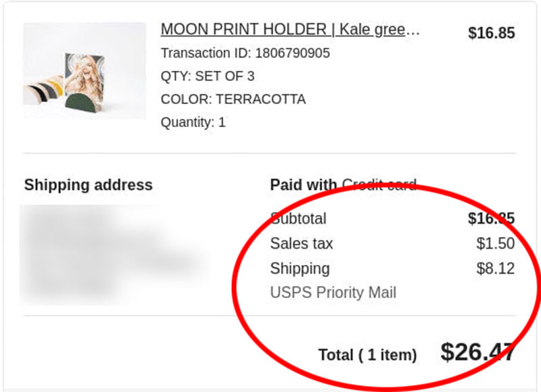The image size is (541, 392).
Task: Click the USPS Priority Mail text
Action: tap(333, 293)
